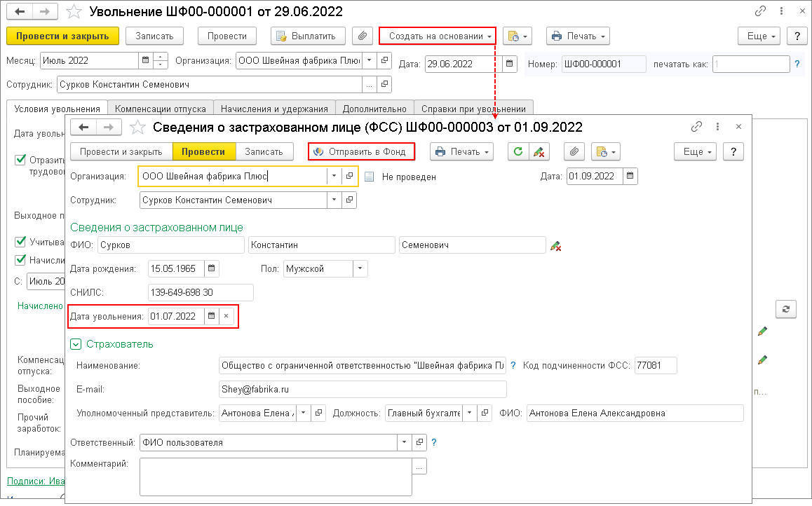This screenshot has height=506, width=812.
Task: Star the Увольнение document as favorite
Action: tap(74, 11)
